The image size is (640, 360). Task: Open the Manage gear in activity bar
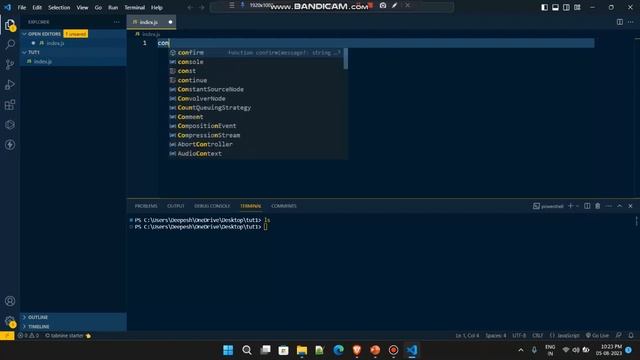pos(10,322)
